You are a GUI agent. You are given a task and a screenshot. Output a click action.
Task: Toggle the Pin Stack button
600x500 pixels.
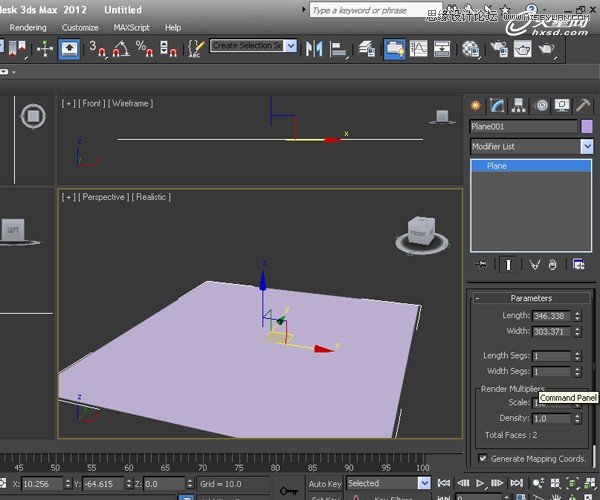tap(482, 264)
